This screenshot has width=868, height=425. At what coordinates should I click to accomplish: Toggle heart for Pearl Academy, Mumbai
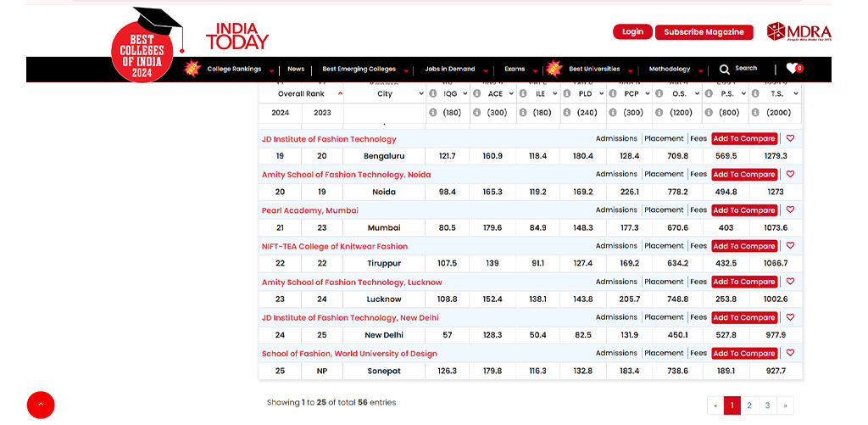[790, 210]
